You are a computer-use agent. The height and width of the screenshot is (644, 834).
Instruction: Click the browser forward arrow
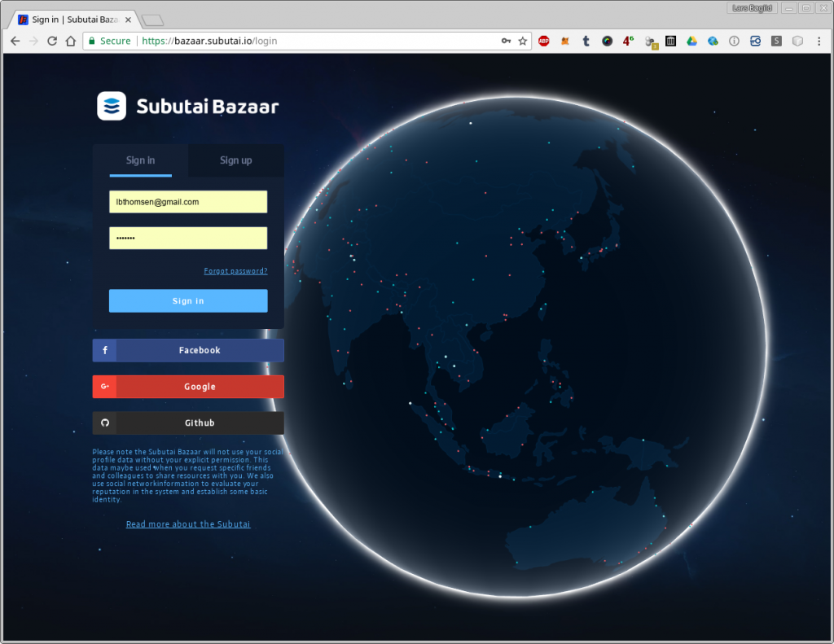tap(33, 41)
